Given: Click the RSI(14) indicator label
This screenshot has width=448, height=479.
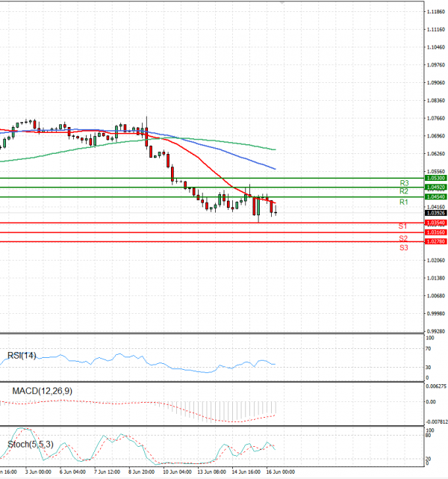Looking at the screenshot, I should click(22, 356).
